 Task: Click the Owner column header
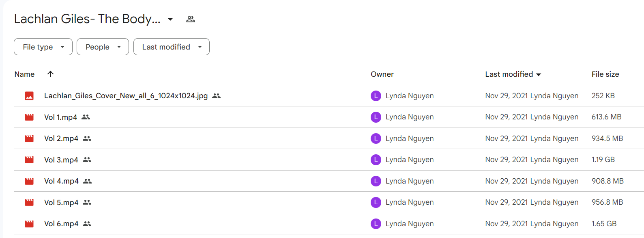(382, 74)
